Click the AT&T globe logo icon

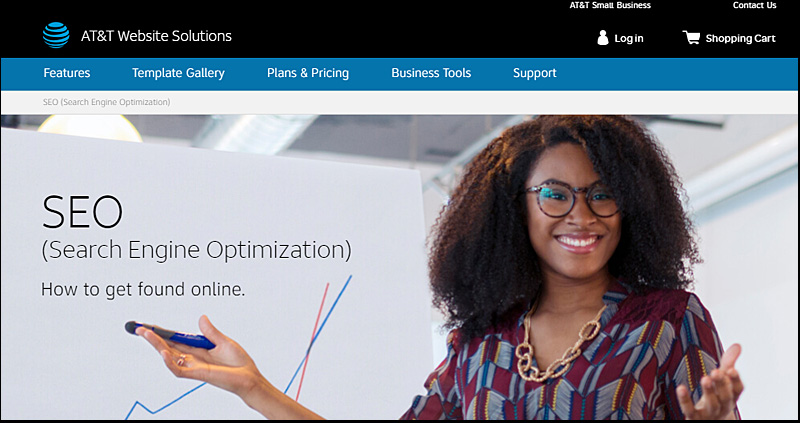coord(56,35)
